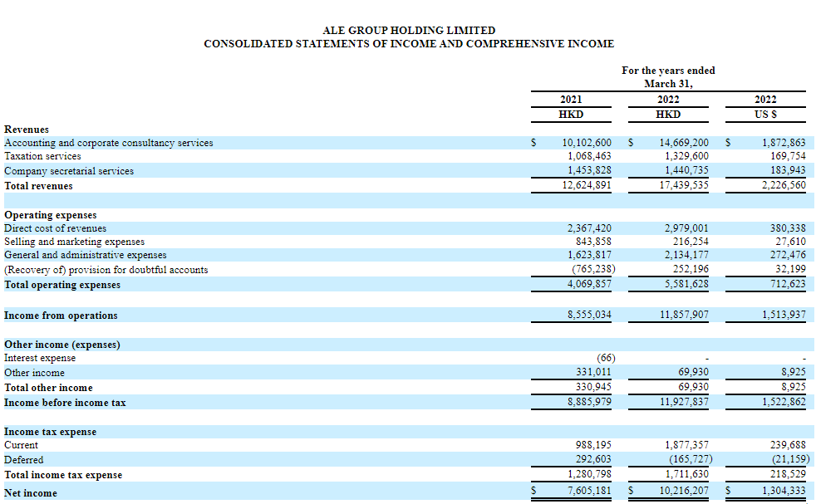
Task: Select income from operations 8,555,034
Action: (x=589, y=315)
